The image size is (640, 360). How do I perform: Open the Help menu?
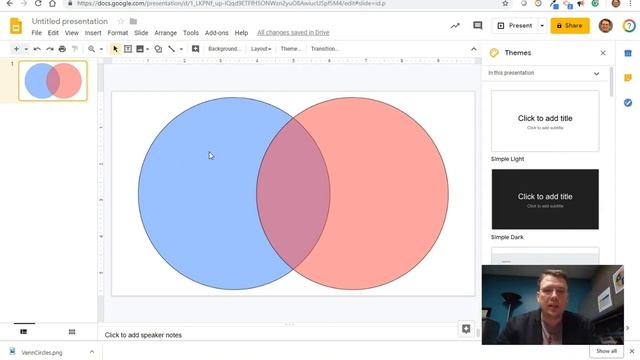click(x=241, y=33)
